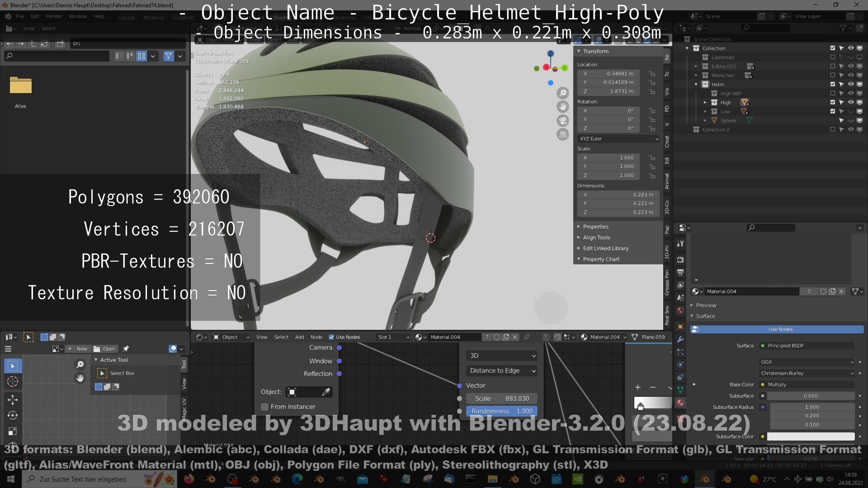This screenshot has width=868, height=488.
Task: Expand the Properties panel in sidebar
Action: (595, 227)
